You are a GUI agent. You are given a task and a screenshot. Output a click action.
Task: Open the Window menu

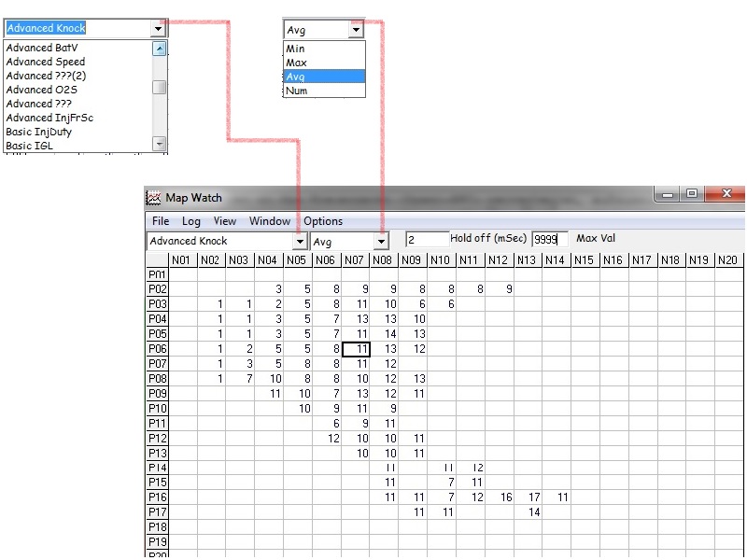pyautogui.click(x=269, y=221)
